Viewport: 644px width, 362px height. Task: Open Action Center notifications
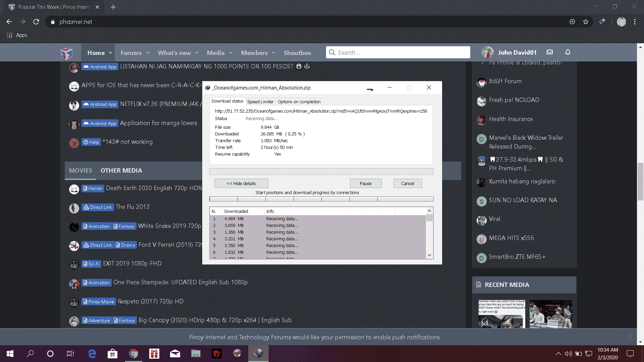pyautogui.click(x=630, y=354)
